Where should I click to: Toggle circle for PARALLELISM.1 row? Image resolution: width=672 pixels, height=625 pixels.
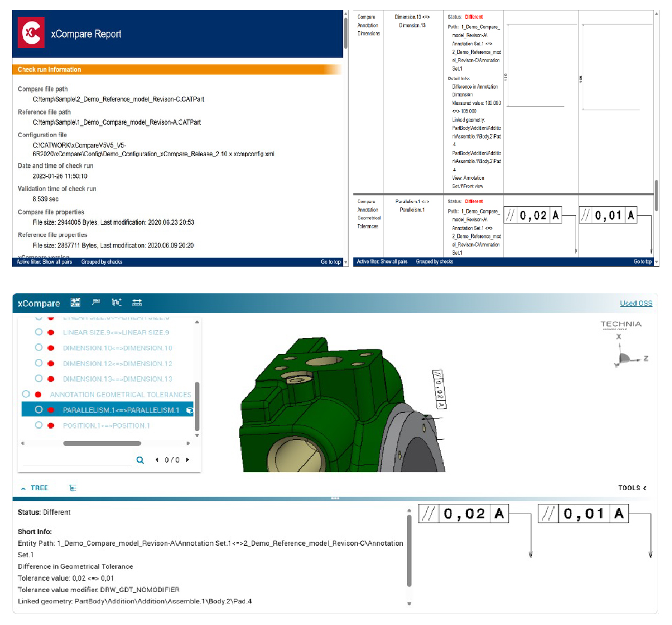click(38, 409)
